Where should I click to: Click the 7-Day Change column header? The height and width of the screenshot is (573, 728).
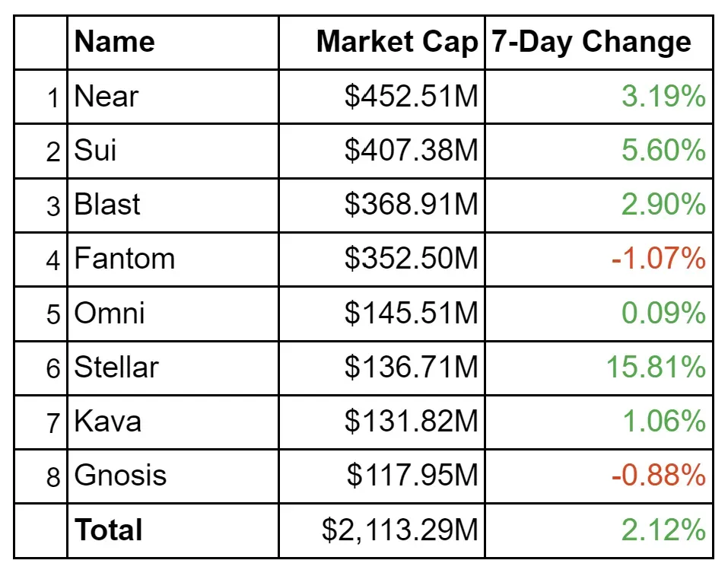click(591, 42)
